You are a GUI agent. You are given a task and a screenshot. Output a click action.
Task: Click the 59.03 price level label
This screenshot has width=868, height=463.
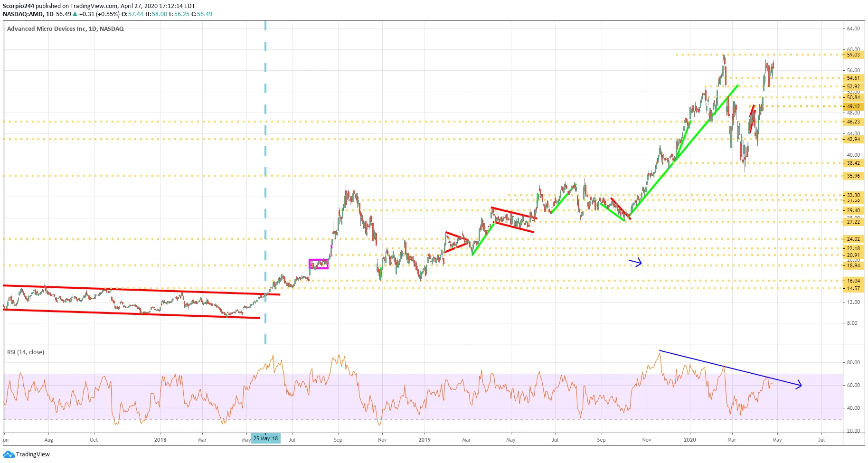coord(853,55)
